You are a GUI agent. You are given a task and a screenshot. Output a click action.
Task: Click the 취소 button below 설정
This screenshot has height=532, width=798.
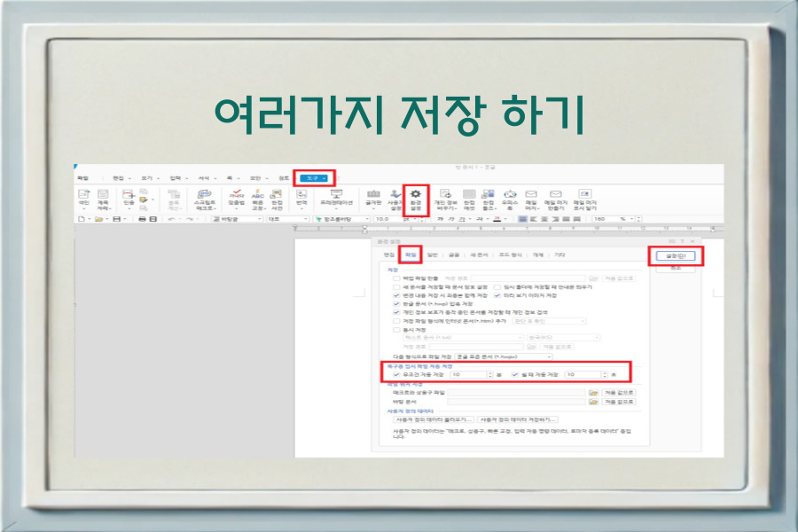click(x=676, y=268)
